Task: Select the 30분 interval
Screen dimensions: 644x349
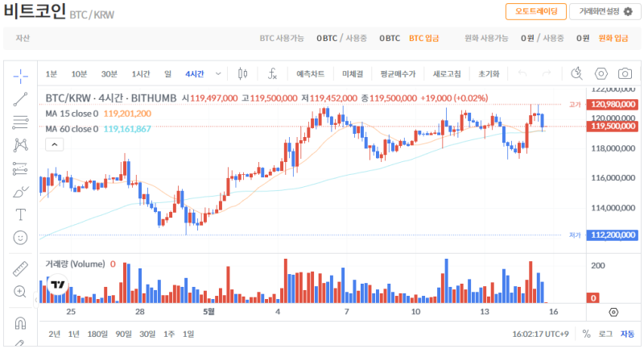Action: click(109, 74)
